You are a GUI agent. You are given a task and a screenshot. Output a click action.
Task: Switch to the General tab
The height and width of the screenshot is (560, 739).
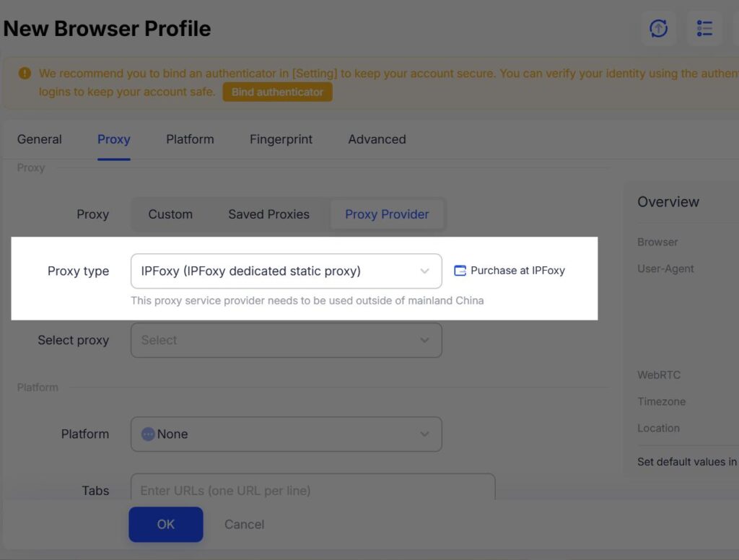click(40, 139)
